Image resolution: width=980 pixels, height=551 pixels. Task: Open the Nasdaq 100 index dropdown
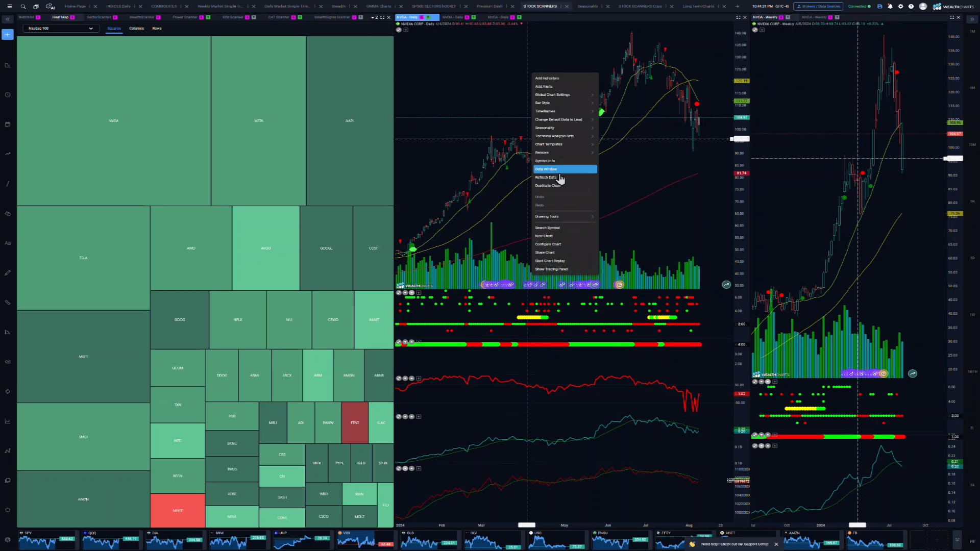[x=60, y=29]
